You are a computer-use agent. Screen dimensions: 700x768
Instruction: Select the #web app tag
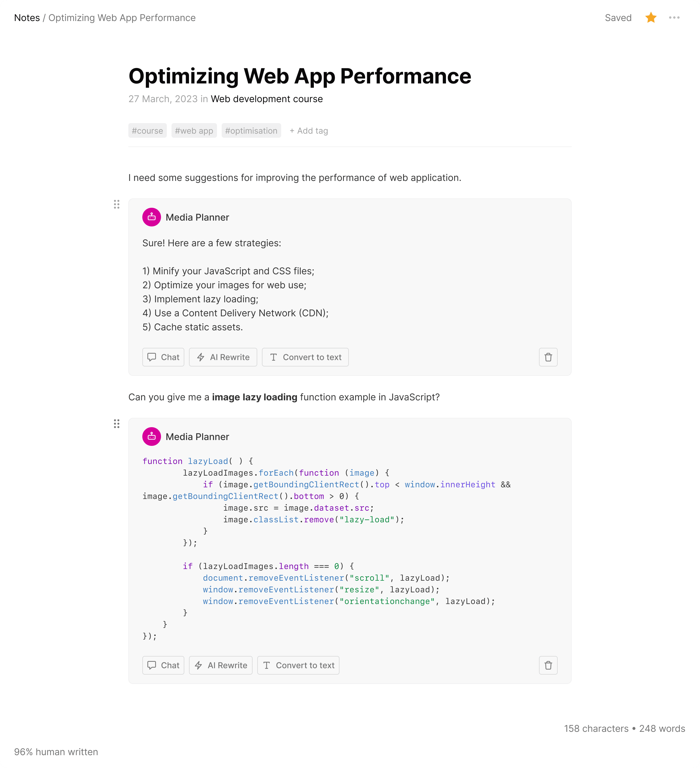[x=194, y=131]
